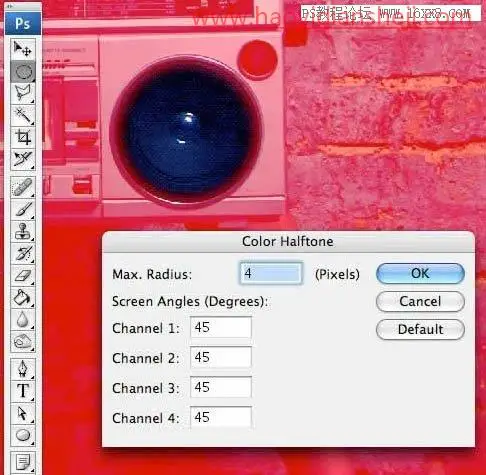
Task: Select the Polygonal Lasso tool
Action: tap(23, 93)
